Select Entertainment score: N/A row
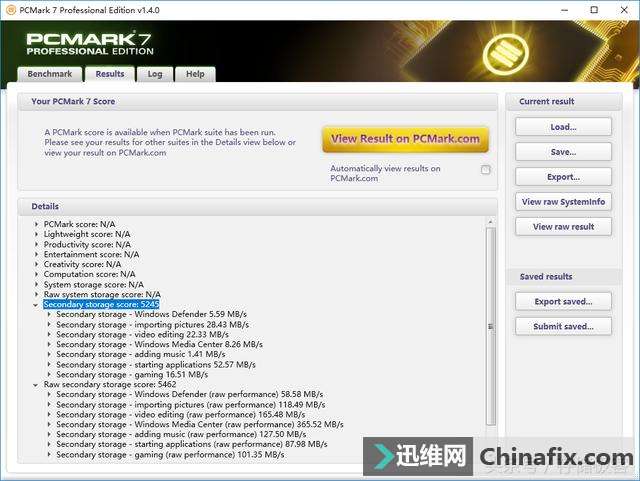The height and width of the screenshot is (481, 640). (91, 254)
